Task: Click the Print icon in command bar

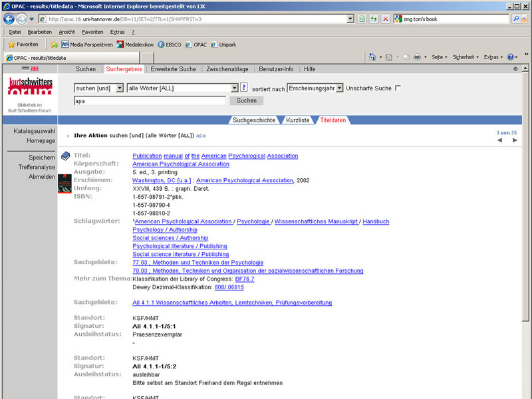Action: point(417,57)
